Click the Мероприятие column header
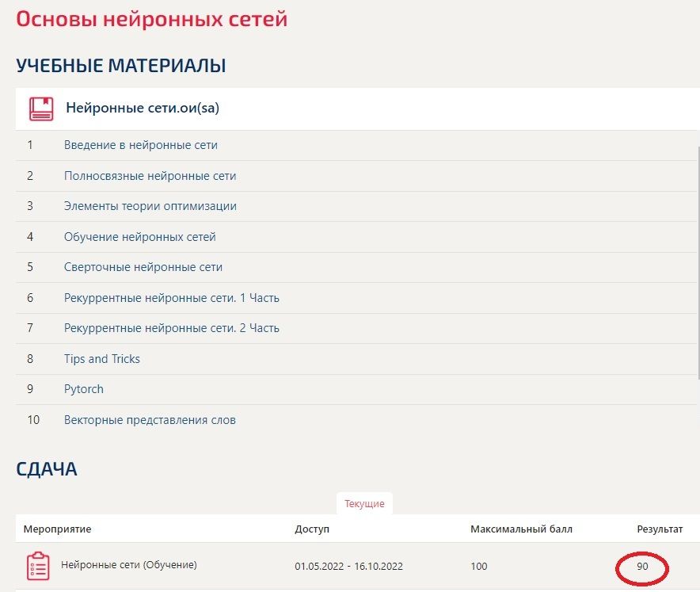This screenshot has height=592, width=700. [x=57, y=529]
